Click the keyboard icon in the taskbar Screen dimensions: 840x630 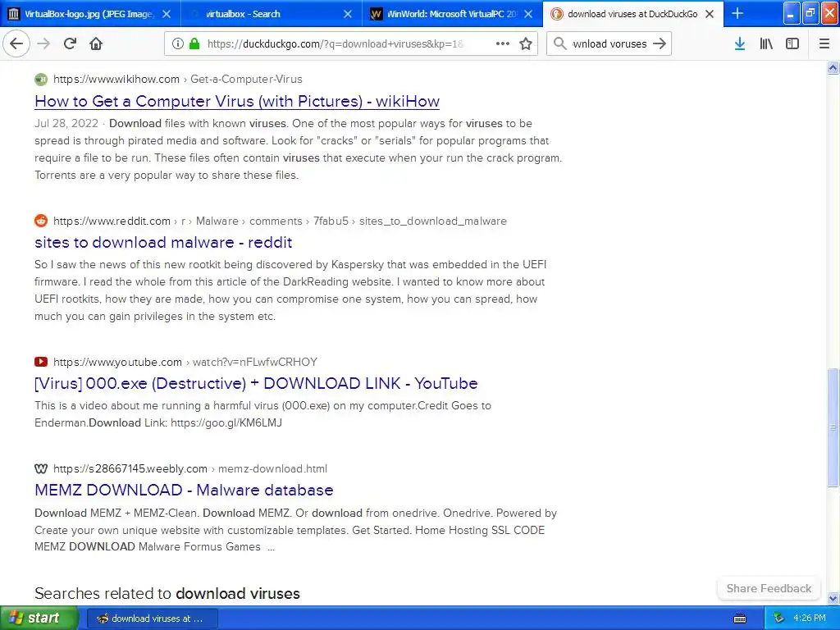point(740,619)
